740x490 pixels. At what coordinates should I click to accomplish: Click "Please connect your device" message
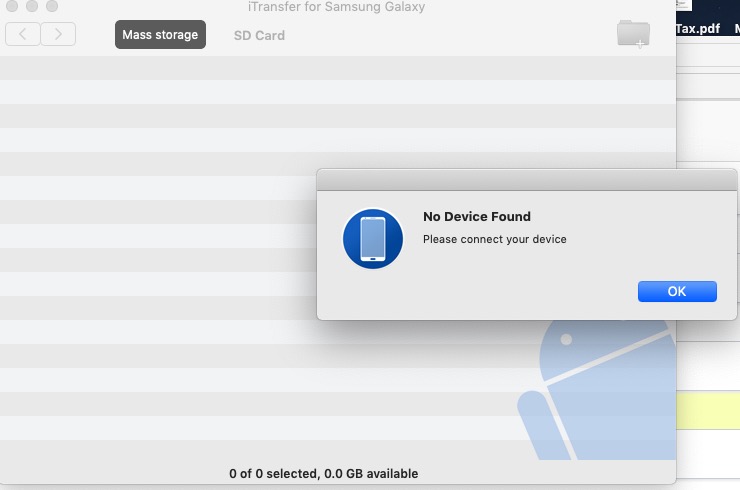[495, 239]
